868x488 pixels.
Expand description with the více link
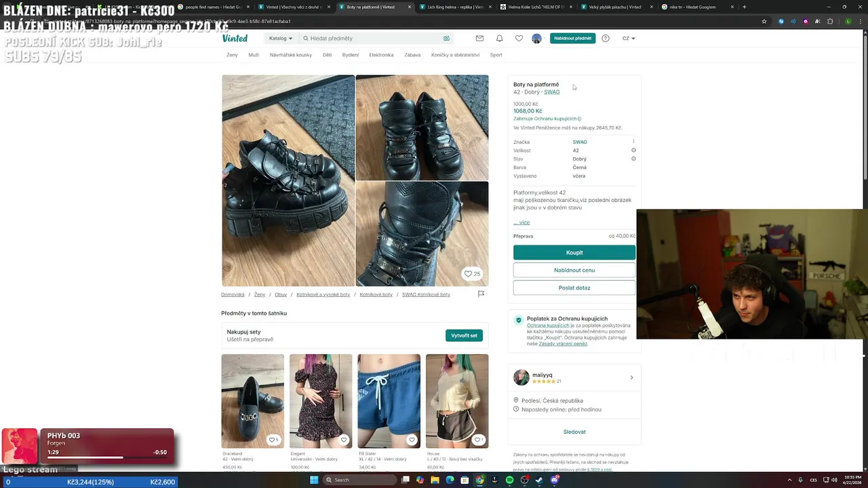click(x=521, y=222)
